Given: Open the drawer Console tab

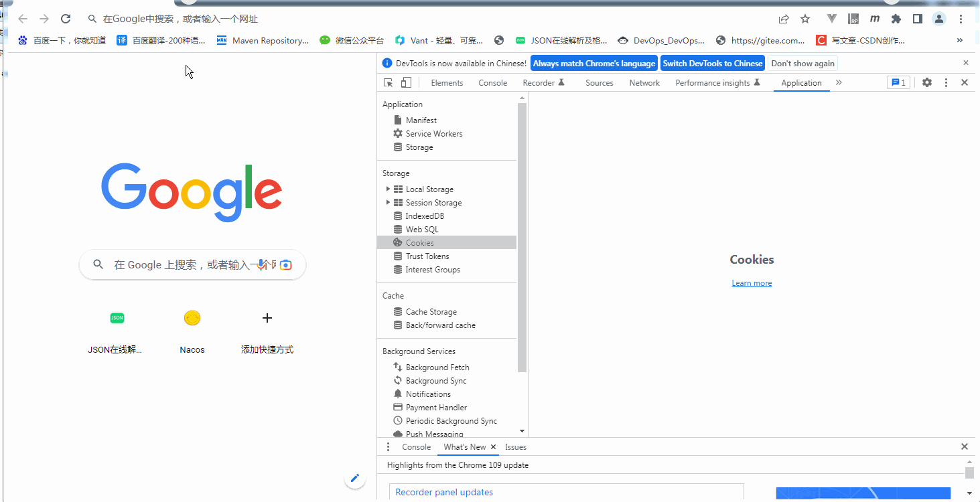Looking at the screenshot, I should tap(417, 447).
